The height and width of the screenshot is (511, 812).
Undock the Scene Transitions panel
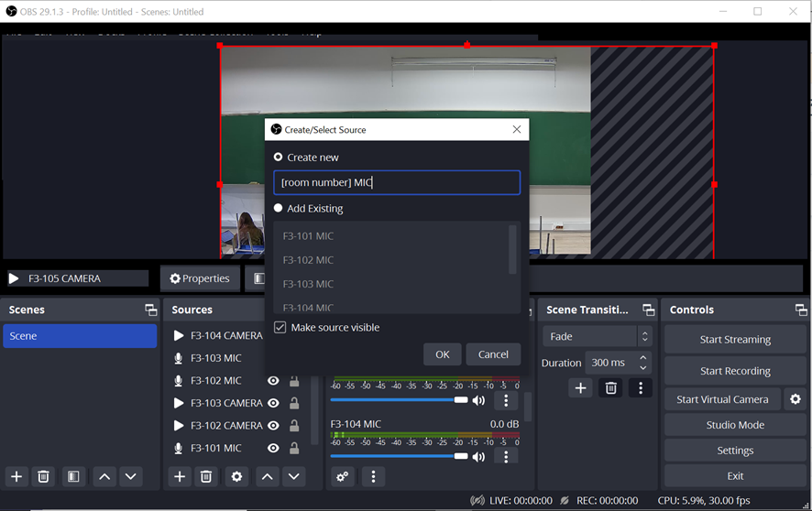[648, 310]
